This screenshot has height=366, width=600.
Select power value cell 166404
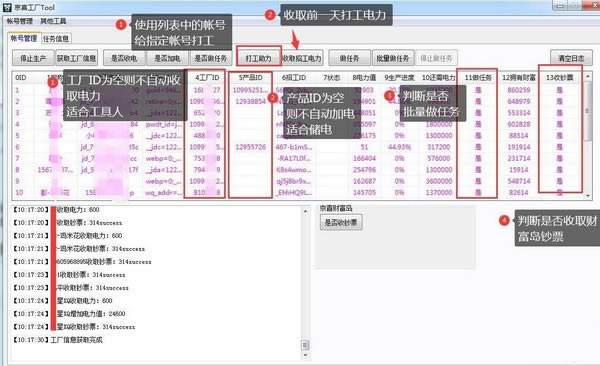(x=364, y=158)
